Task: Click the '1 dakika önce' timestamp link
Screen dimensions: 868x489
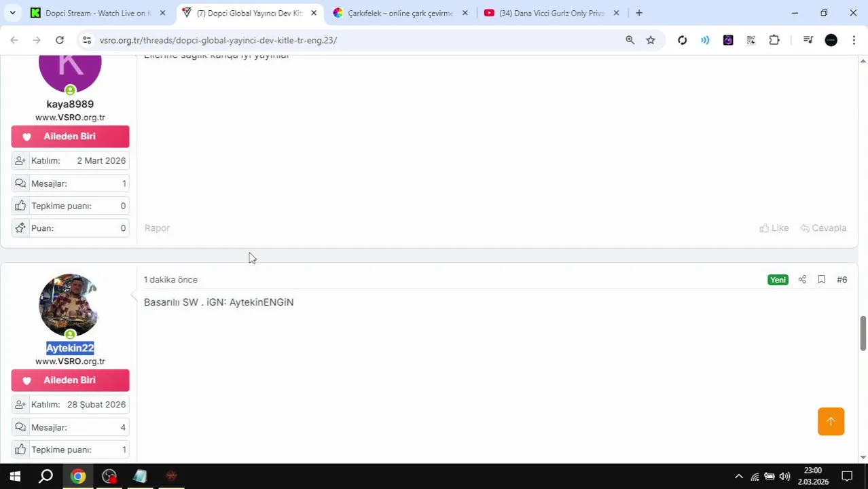Action: [x=170, y=280]
